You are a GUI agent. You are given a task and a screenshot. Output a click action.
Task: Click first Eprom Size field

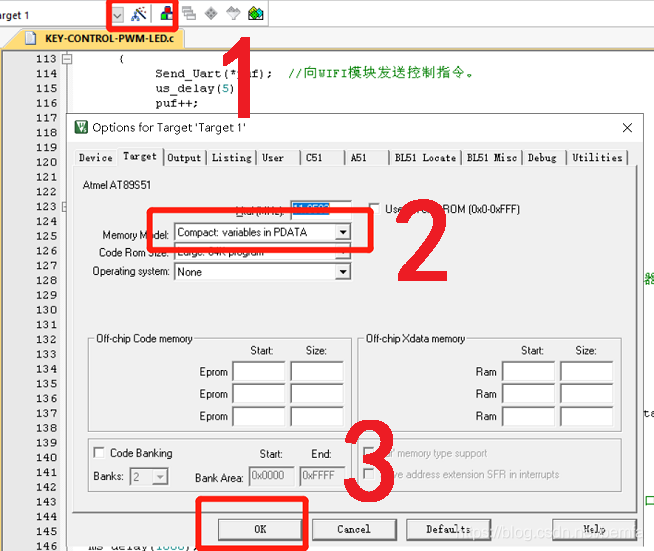[317, 371]
